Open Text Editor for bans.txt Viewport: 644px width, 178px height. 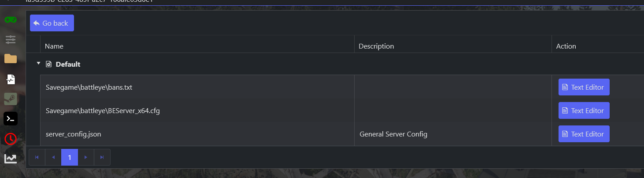point(584,87)
